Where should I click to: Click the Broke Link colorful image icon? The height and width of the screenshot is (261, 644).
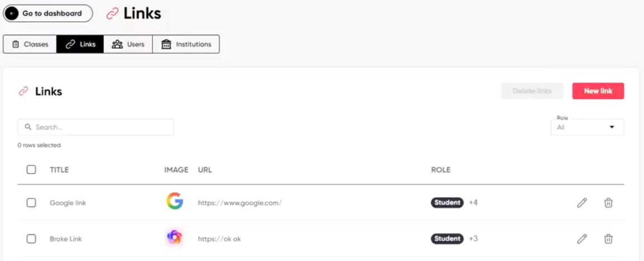coord(174,237)
